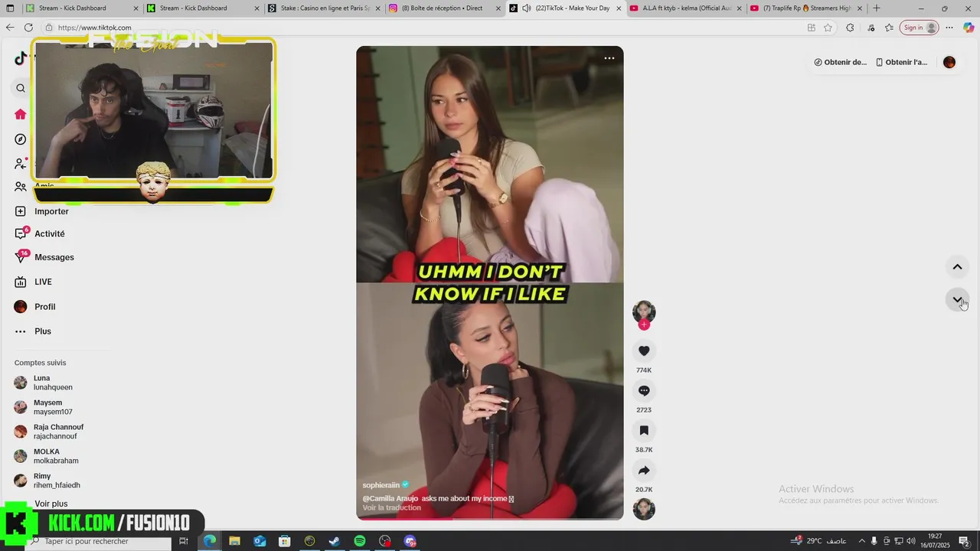Open Task View on taskbar
Image resolution: width=980 pixels, height=551 pixels.
click(184, 541)
